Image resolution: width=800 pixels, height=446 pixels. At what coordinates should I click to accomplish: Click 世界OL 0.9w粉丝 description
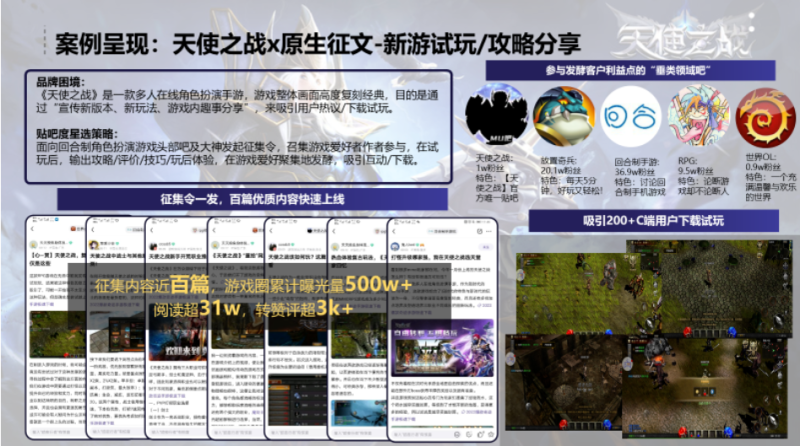pyautogui.click(x=770, y=177)
